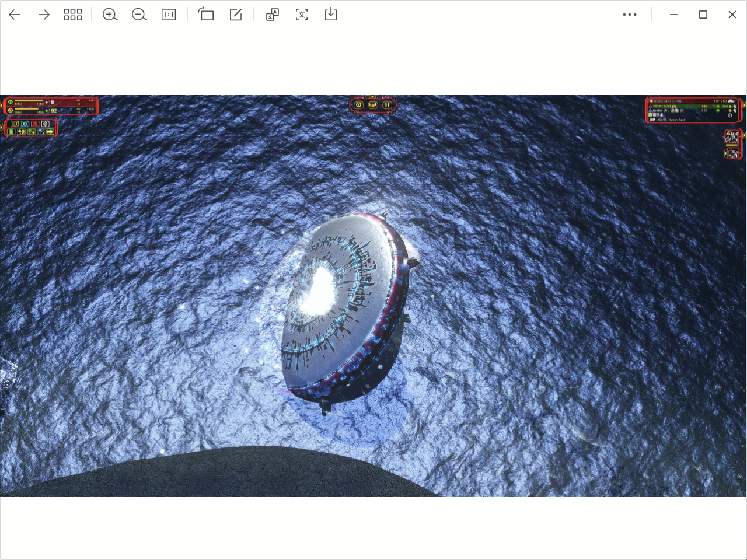Zoom out of the image
The image size is (747, 560).
tap(139, 15)
